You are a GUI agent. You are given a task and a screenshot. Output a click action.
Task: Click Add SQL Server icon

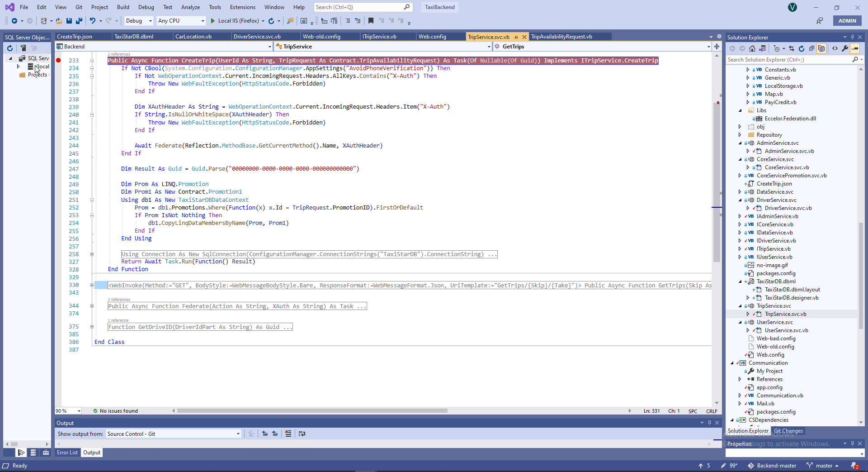[x=23, y=48]
